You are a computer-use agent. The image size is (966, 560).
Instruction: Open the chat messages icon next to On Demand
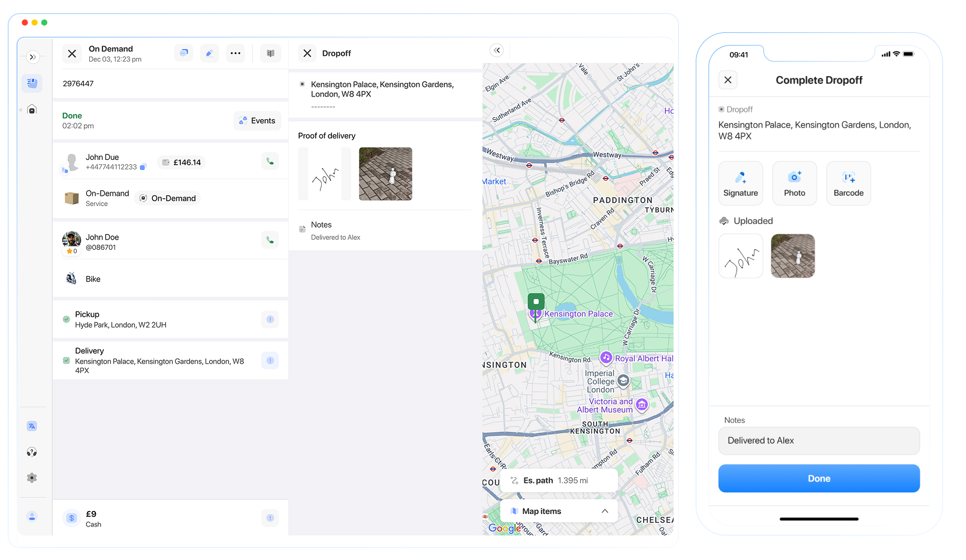click(x=183, y=53)
